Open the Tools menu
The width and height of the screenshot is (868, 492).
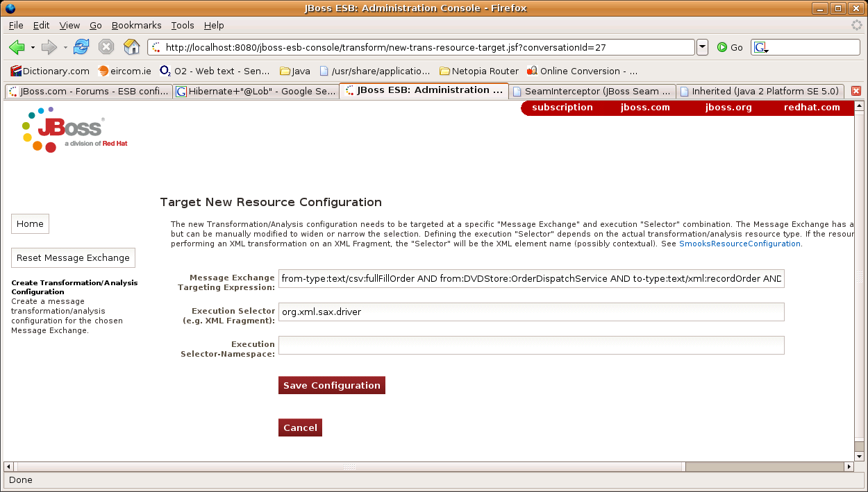coord(183,25)
